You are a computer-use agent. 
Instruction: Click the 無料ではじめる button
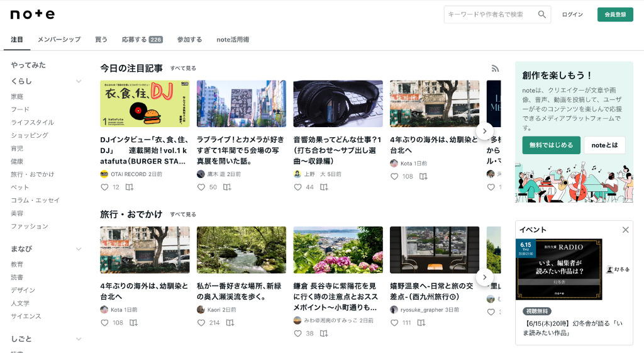(x=551, y=145)
